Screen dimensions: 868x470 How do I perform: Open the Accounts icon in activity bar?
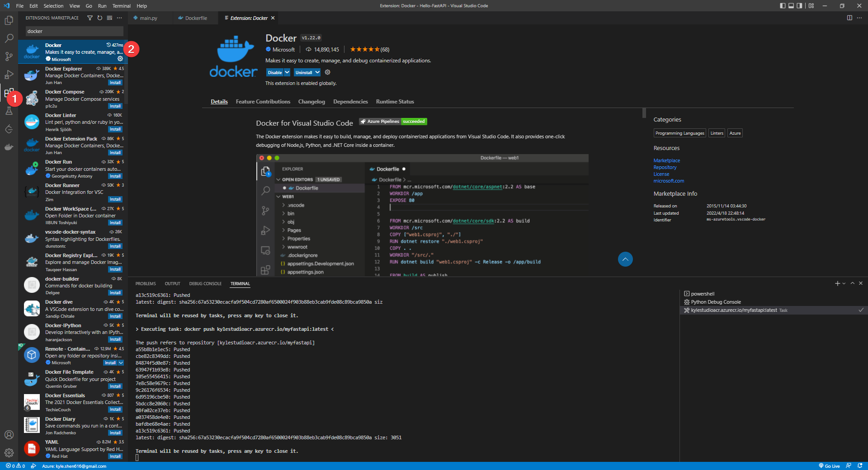point(9,435)
